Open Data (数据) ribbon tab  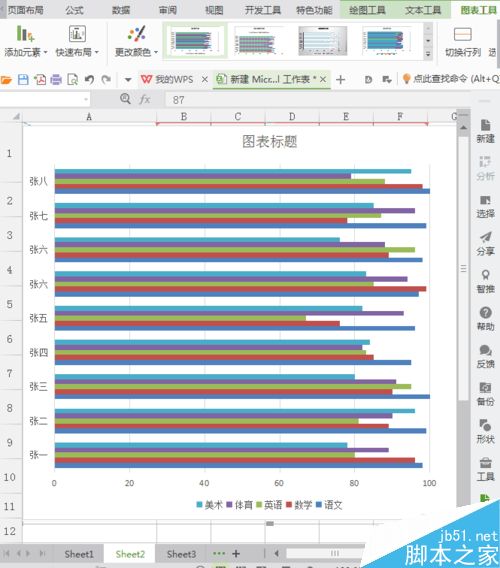click(x=121, y=10)
